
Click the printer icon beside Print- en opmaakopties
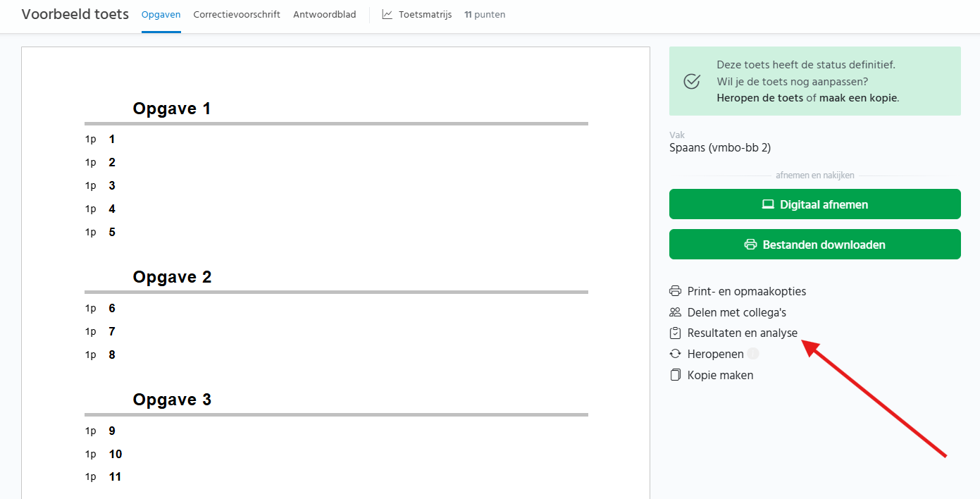[675, 291]
